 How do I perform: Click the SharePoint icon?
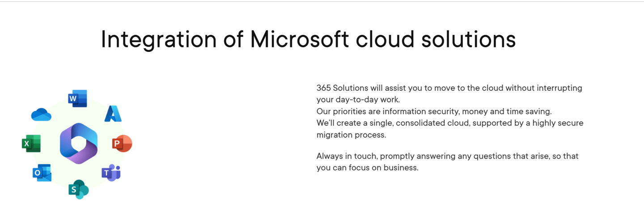point(79,189)
